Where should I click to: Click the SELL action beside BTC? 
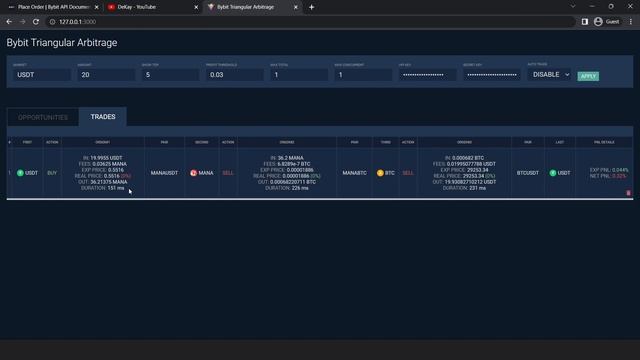point(408,173)
